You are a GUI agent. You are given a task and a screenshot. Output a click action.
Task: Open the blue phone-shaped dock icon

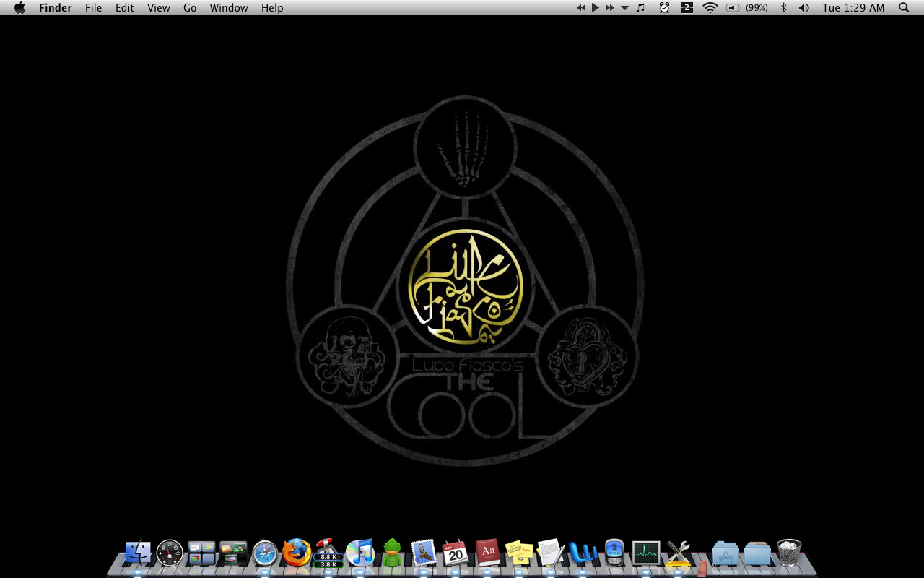614,553
